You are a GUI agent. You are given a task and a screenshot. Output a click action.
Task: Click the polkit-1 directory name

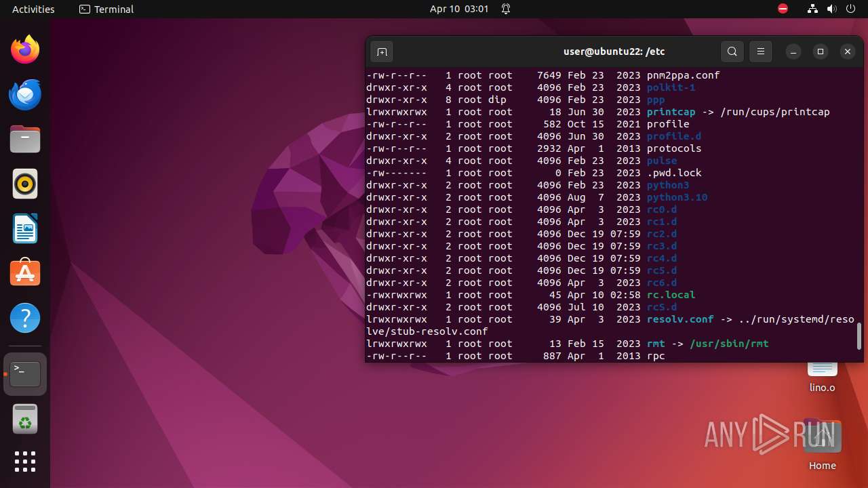671,87
